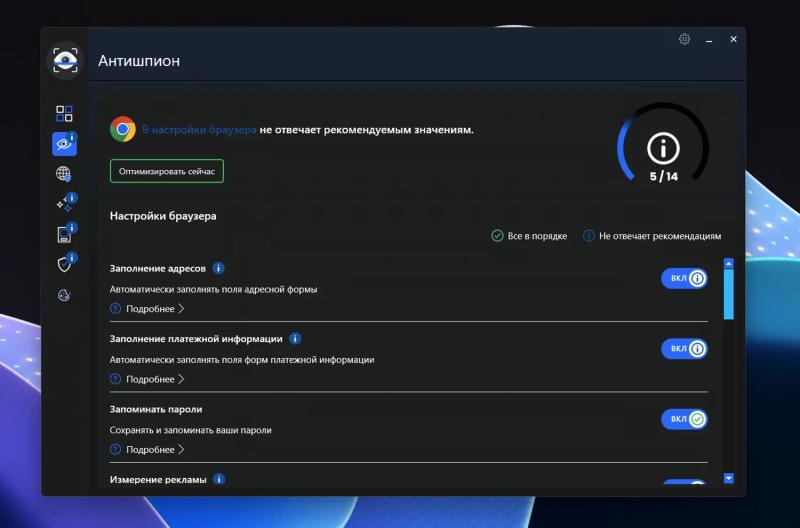Click text Автоматически заполнять поля форм платежной информации
Screen dimensions: 800x528
pos(242,360)
